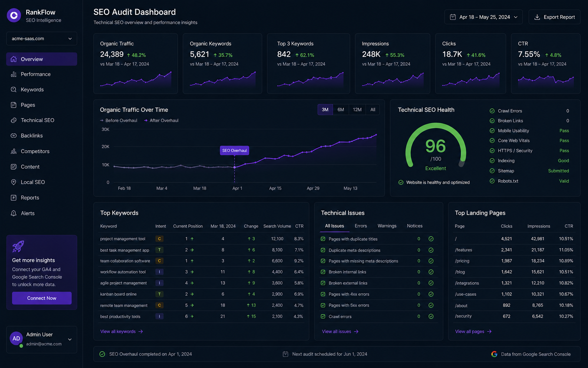588x368 pixels.
Task: Select the 12M time range tab
Action: [357, 110]
